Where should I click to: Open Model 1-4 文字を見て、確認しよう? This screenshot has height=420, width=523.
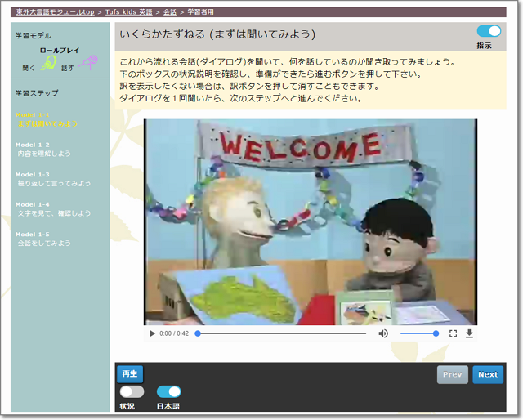[x=53, y=209]
